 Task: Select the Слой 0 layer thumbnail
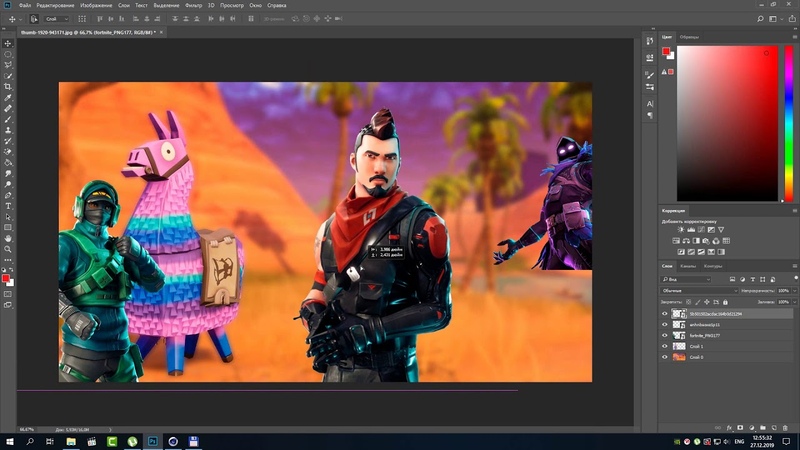pyautogui.click(x=679, y=357)
